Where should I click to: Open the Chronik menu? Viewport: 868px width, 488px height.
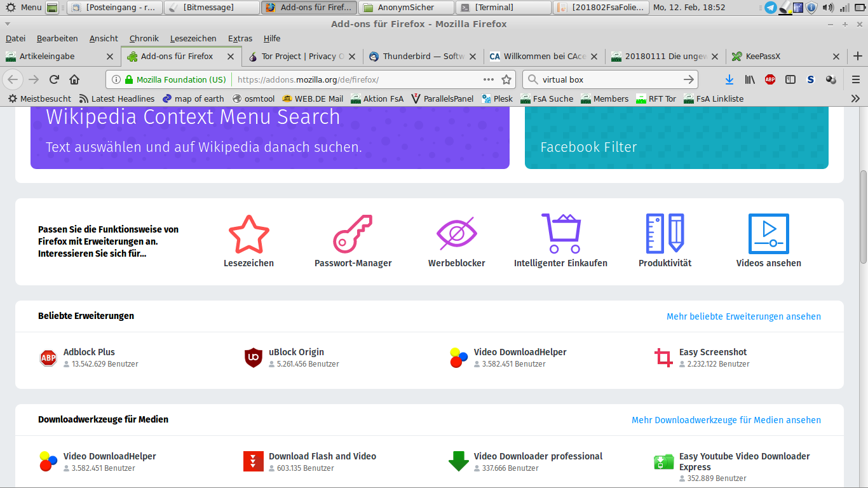tap(144, 38)
